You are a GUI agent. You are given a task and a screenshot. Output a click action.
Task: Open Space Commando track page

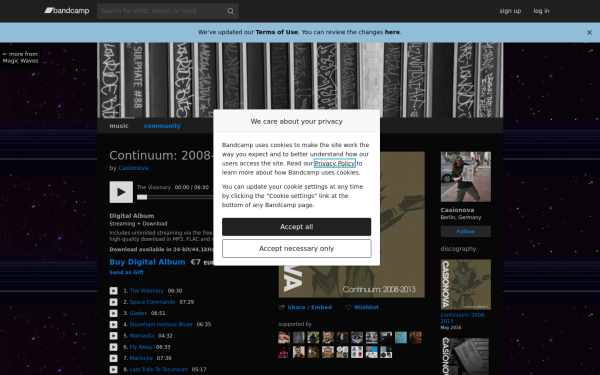(x=152, y=302)
